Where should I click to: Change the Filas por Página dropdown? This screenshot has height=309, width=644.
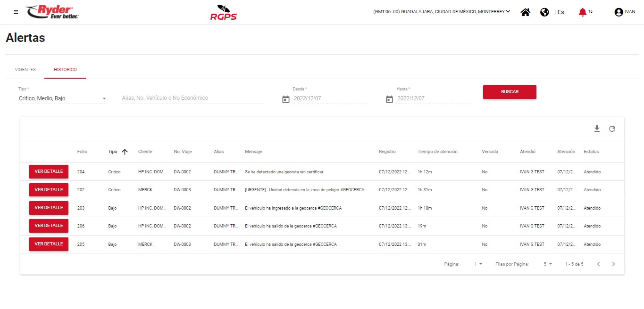pyautogui.click(x=547, y=264)
